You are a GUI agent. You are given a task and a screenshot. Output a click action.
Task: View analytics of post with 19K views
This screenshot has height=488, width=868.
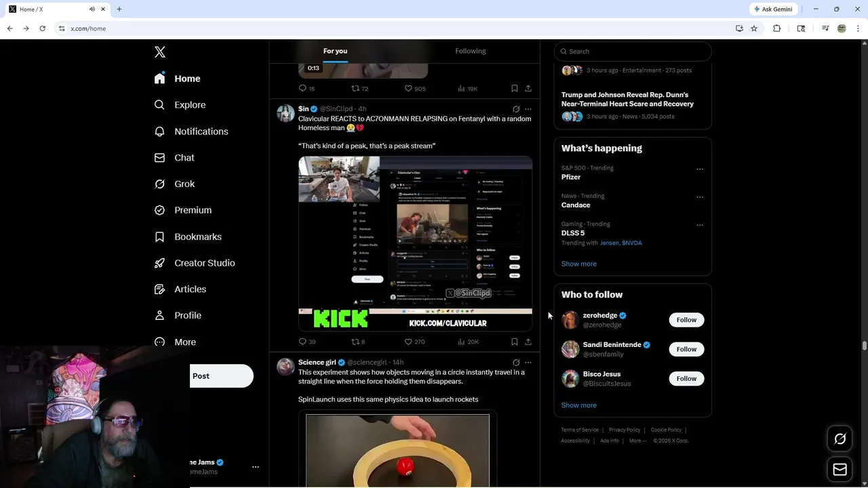click(x=468, y=88)
